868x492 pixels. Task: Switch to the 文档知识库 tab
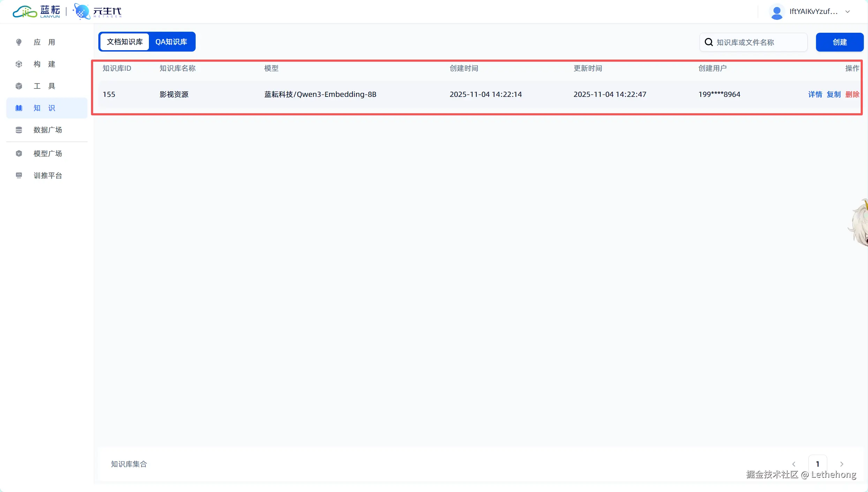tap(124, 42)
